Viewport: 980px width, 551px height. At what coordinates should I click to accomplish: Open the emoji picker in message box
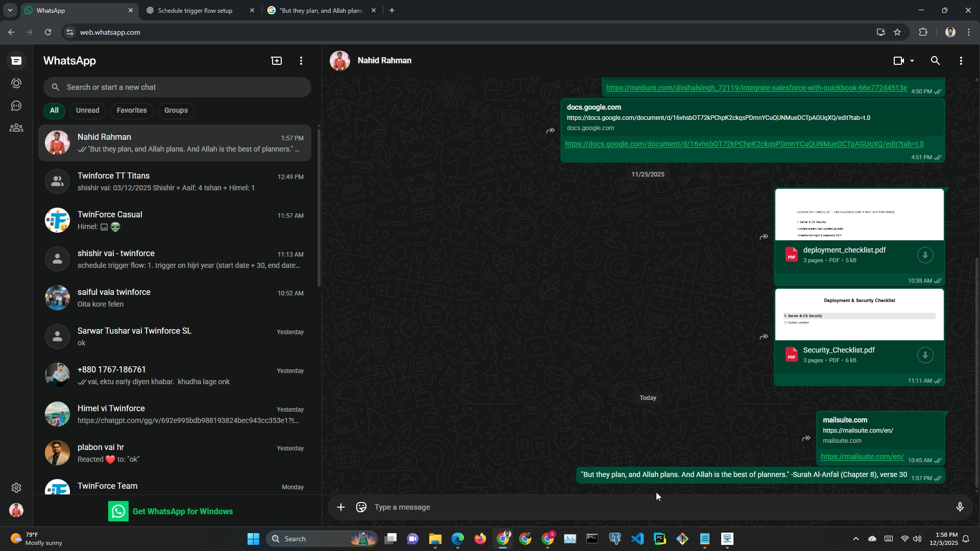361,507
